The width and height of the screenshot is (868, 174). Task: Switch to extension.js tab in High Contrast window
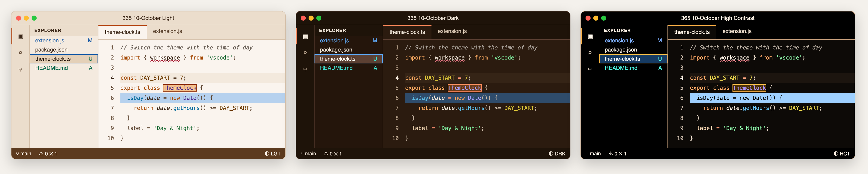point(737,31)
